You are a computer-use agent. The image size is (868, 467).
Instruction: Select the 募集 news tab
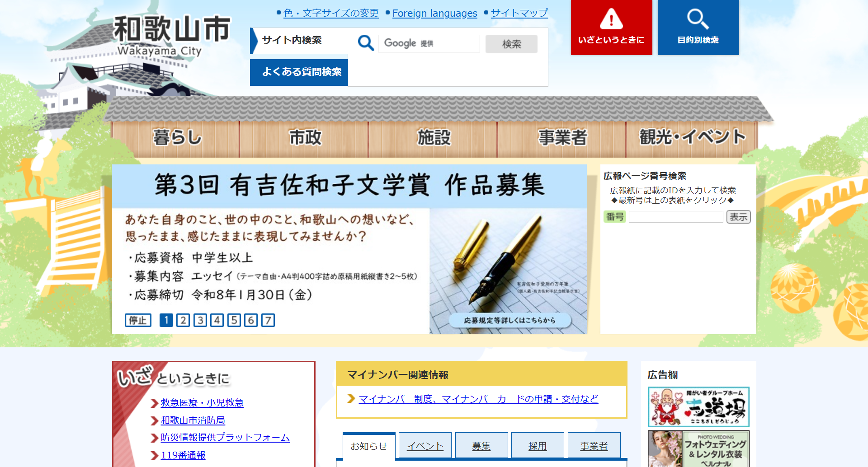(481, 446)
